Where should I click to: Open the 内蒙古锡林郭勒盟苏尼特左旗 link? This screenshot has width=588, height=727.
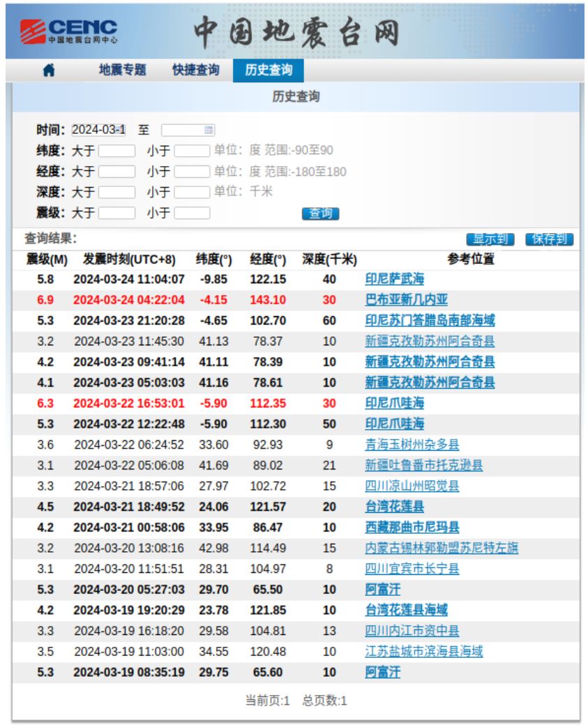coord(442,548)
